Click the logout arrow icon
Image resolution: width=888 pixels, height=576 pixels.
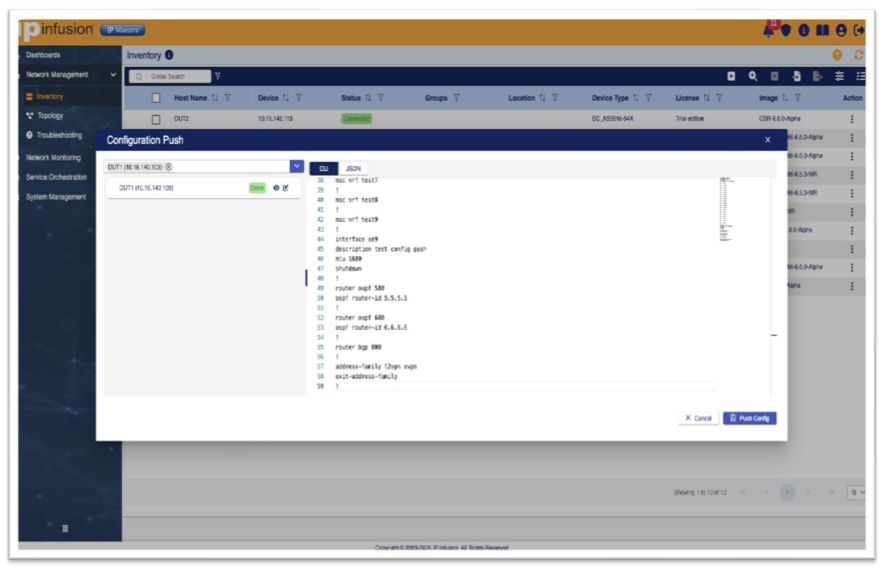pyautogui.click(x=859, y=30)
